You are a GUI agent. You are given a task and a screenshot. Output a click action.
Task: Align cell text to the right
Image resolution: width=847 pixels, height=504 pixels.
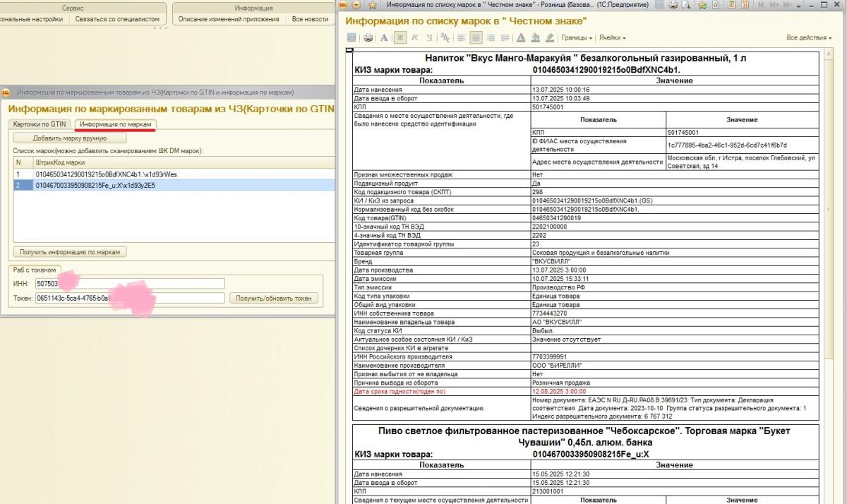491,37
